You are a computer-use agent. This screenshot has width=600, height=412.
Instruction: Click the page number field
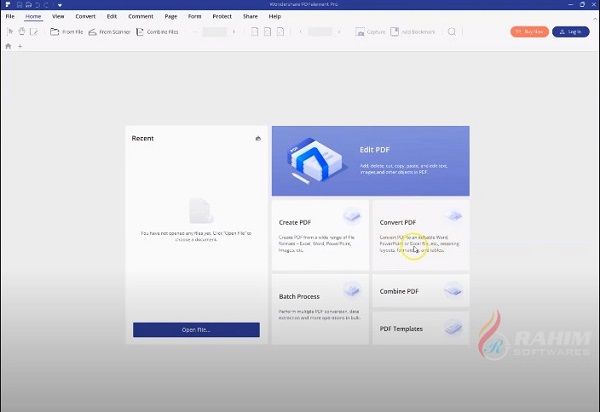[320, 32]
